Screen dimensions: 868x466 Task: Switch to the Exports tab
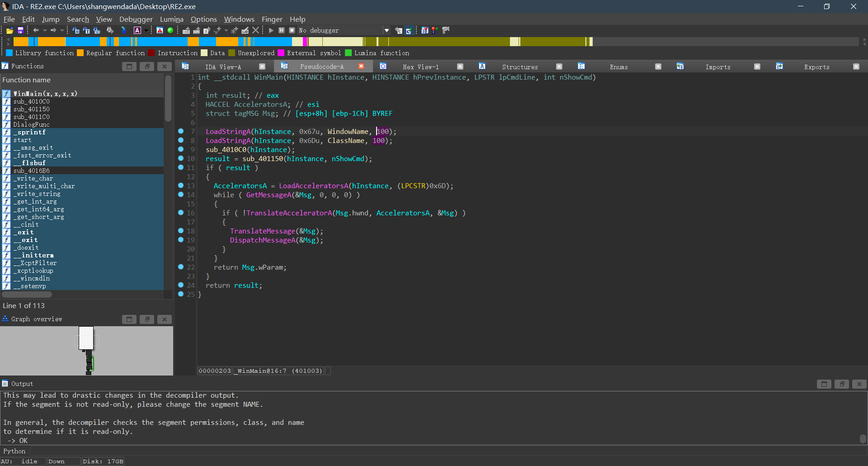816,67
